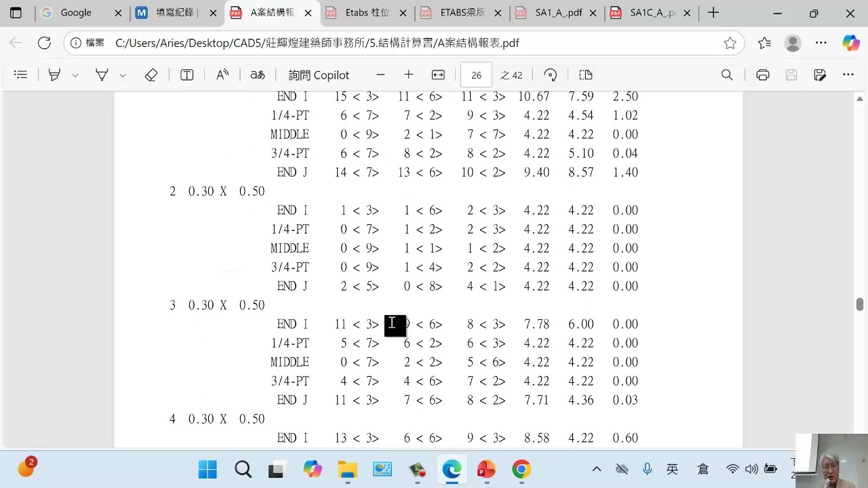Viewport: 868px width, 488px height.
Task: Refresh the current page
Action: pyautogui.click(x=44, y=43)
